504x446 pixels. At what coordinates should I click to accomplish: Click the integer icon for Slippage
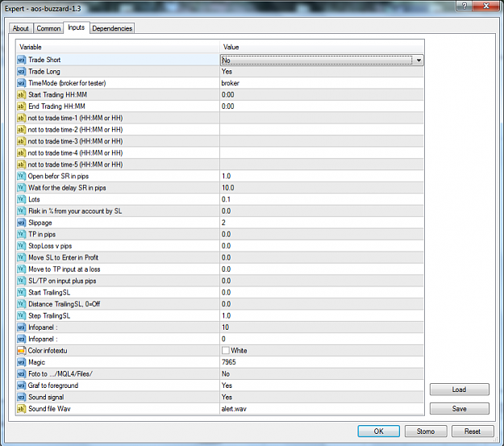pos(21,223)
